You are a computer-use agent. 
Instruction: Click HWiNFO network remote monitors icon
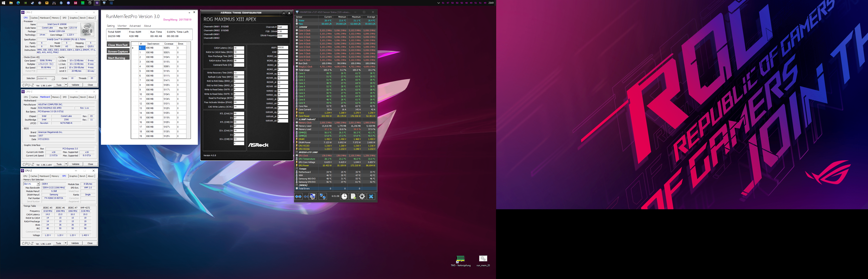pos(323,196)
